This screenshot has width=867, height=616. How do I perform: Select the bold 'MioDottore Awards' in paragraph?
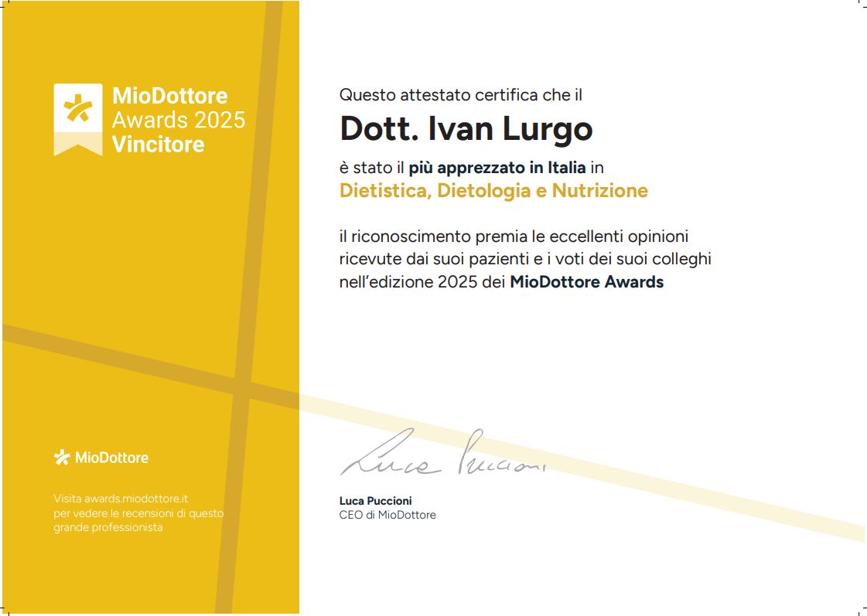586,282
